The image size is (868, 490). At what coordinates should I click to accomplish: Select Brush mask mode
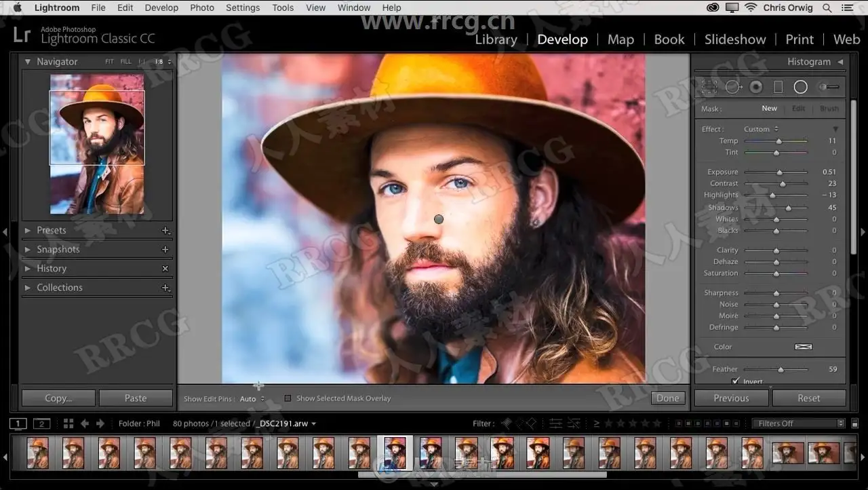pyautogui.click(x=829, y=109)
